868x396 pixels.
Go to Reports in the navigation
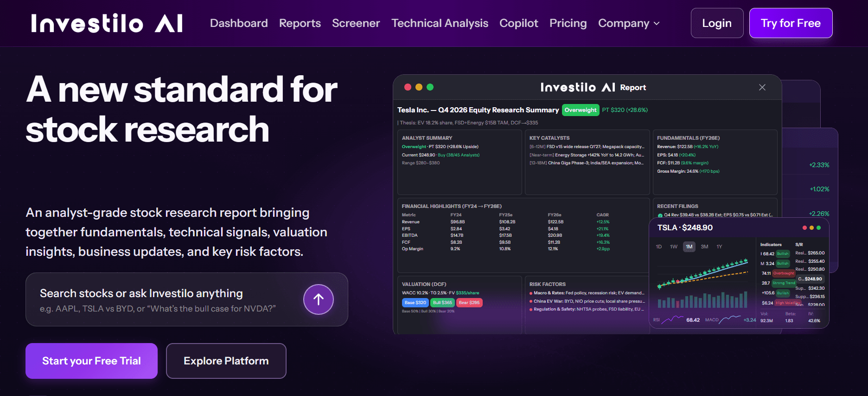(300, 23)
